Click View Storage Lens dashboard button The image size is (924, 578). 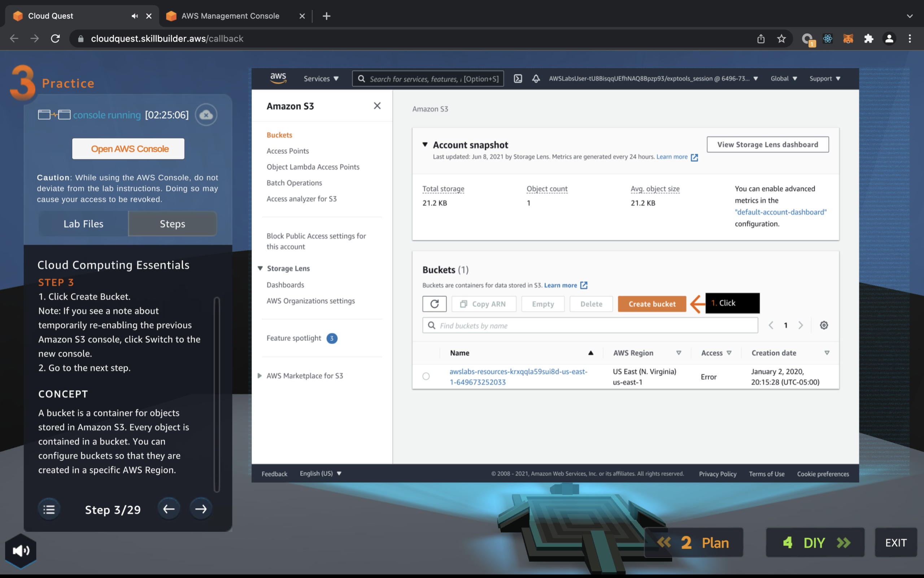pos(767,144)
